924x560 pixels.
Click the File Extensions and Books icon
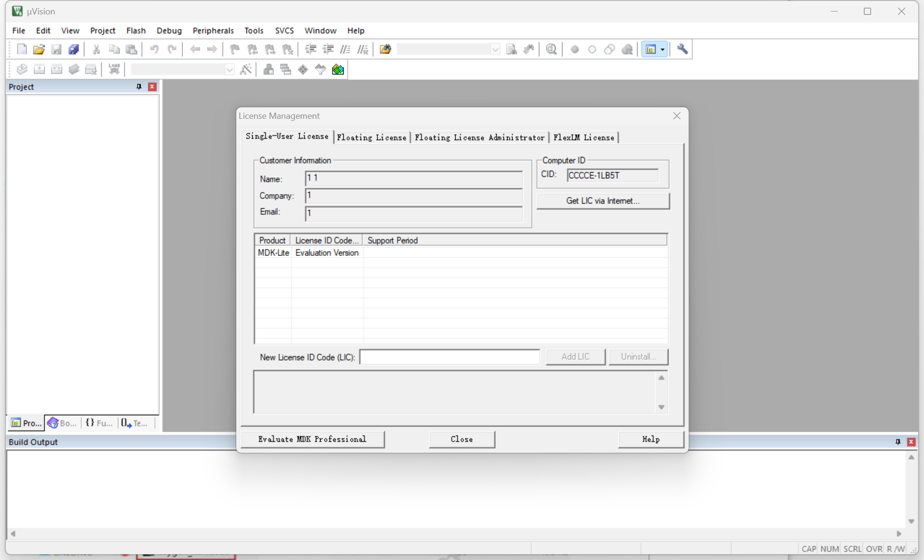tap(268, 69)
